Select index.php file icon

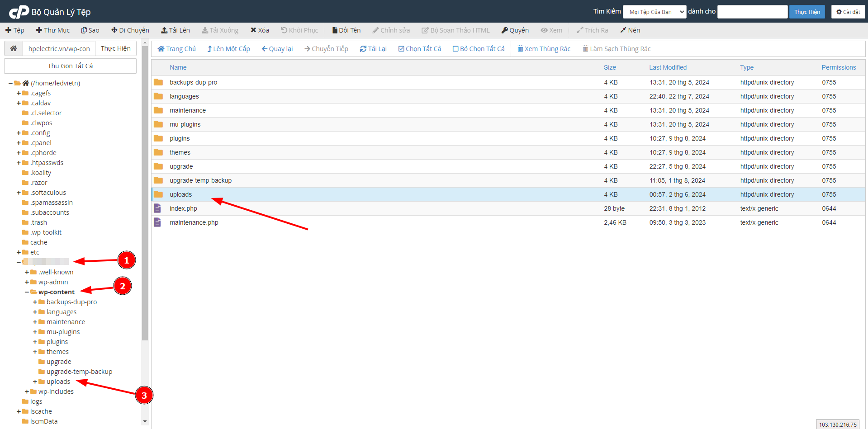157,208
